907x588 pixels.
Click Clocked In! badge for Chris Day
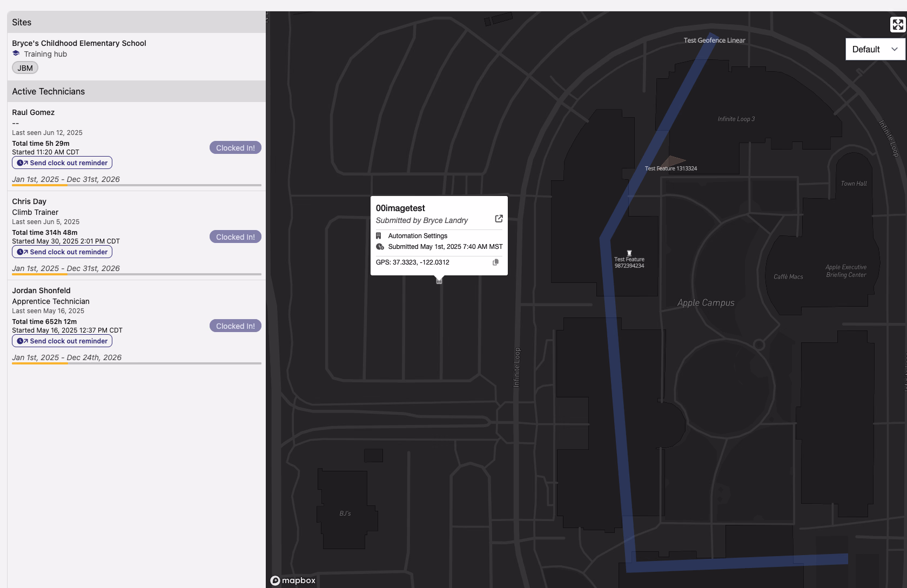pos(236,237)
